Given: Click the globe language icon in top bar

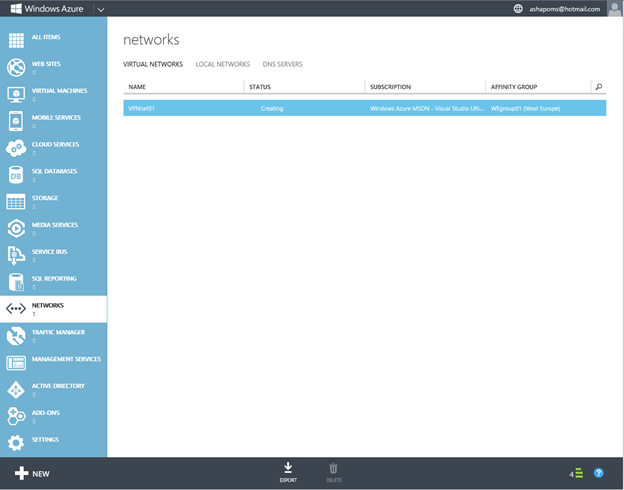Looking at the screenshot, I should pos(518,8).
